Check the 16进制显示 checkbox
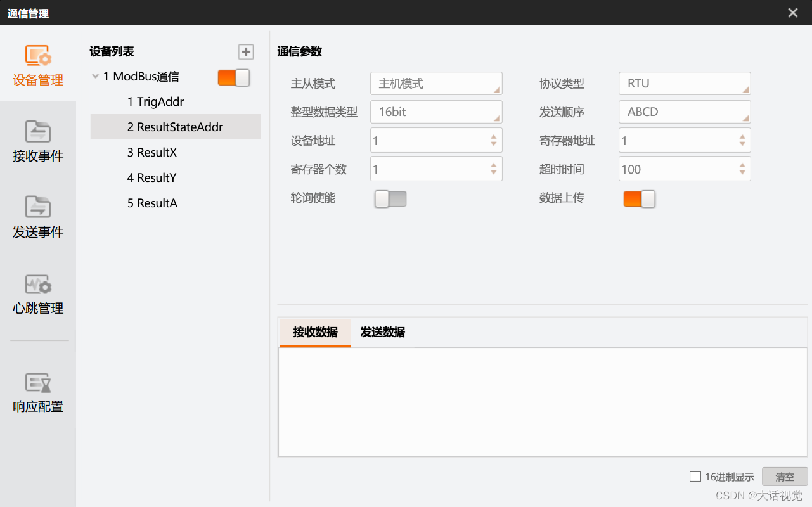The width and height of the screenshot is (812, 507). [x=695, y=477]
